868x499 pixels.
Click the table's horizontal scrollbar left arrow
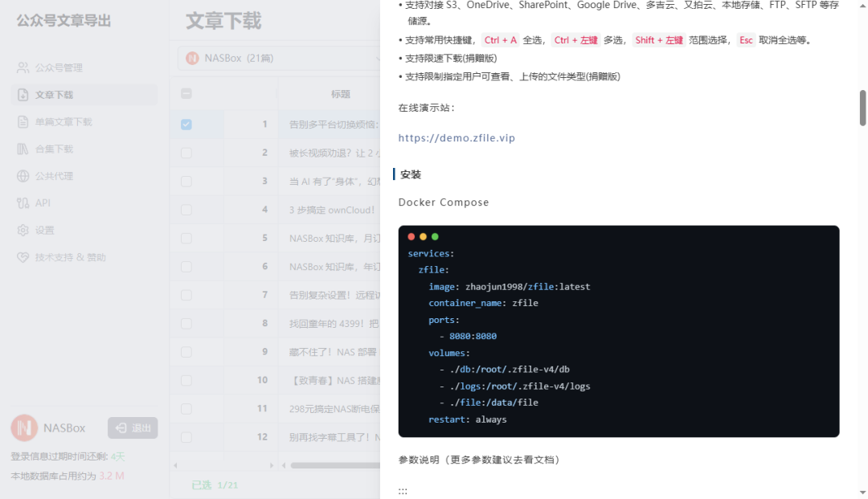(x=175, y=465)
